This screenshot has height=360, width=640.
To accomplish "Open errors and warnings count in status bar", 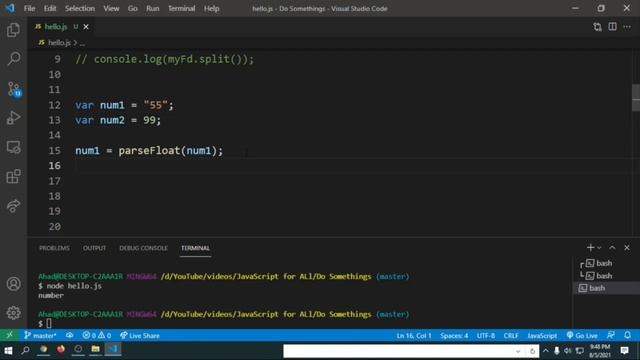I will (x=96, y=336).
